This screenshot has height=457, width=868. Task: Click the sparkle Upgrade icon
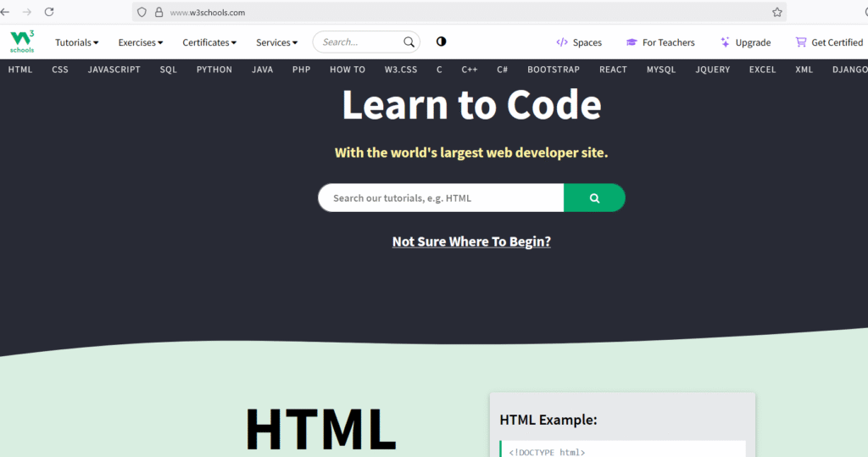tap(725, 42)
